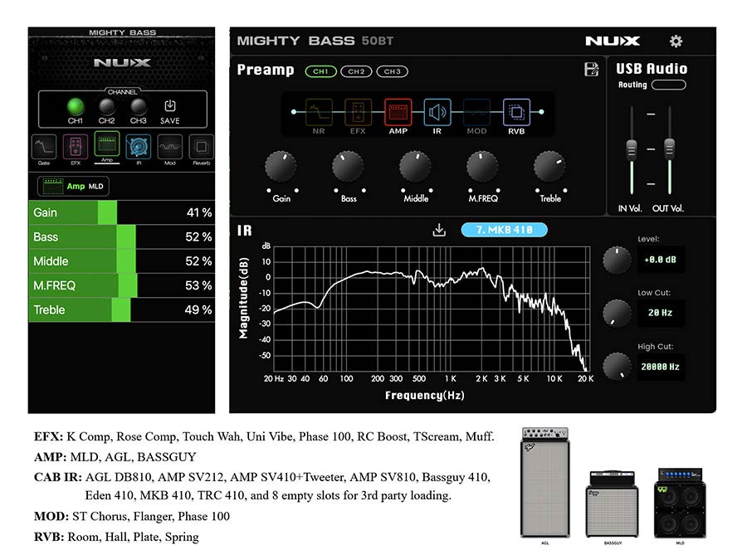
Task: Select the IR speaker block in chain
Action: (x=437, y=112)
